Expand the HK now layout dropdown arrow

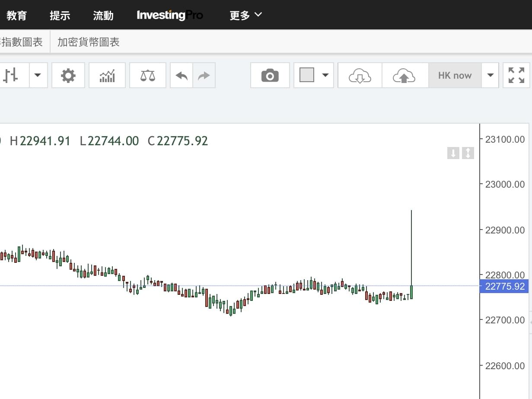(490, 76)
